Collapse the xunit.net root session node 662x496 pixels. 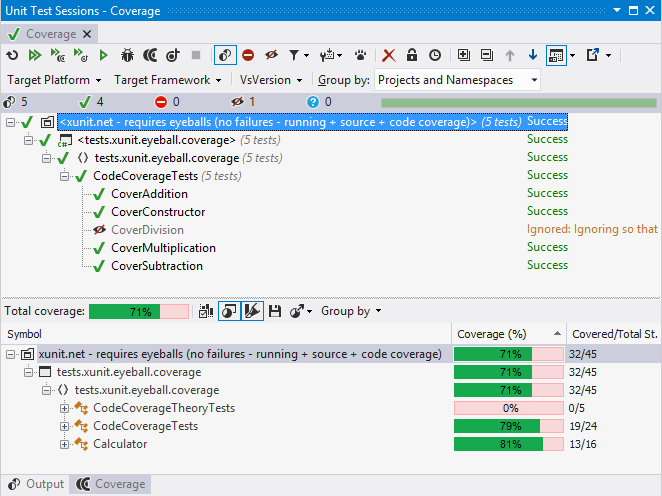pos(11,122)
